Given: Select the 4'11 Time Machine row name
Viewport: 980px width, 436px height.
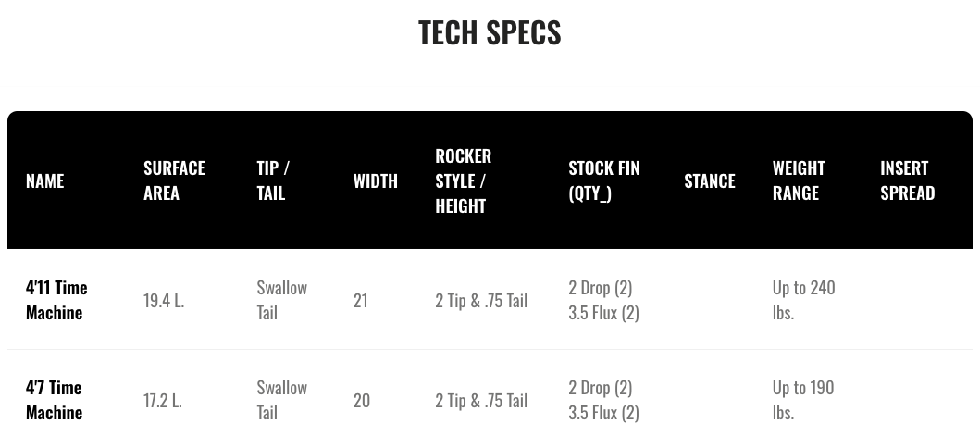Looking at the screenshot, I should 56,300.
